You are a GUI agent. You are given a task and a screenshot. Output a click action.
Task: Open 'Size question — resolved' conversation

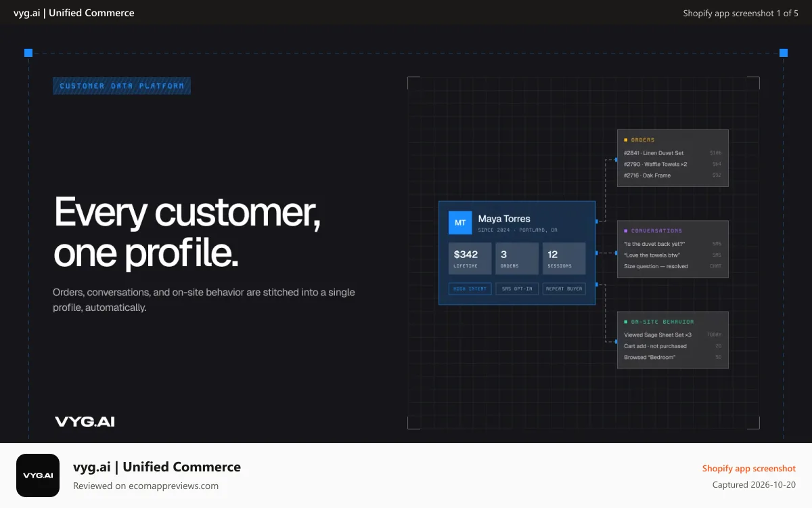(673, 266)
